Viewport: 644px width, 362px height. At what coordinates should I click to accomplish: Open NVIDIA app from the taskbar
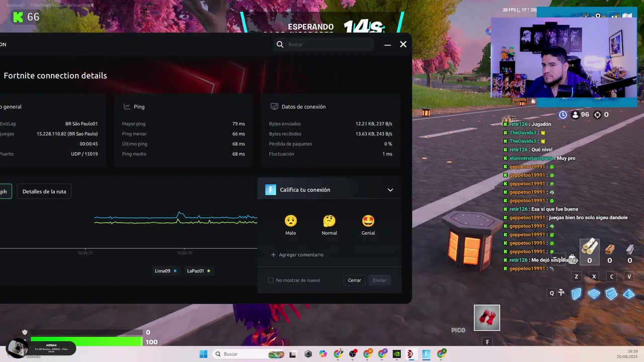(x=396, y=354)
